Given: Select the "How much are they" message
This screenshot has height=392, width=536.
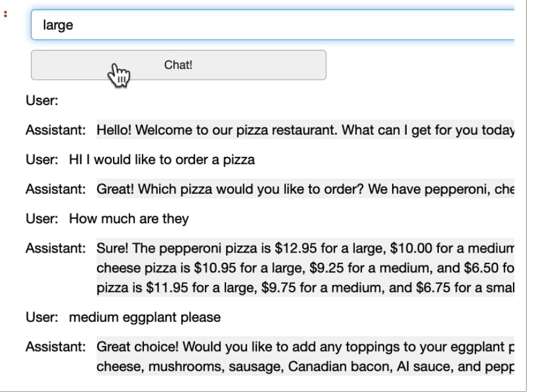Looking at the screenshot, I should point(129,219).
